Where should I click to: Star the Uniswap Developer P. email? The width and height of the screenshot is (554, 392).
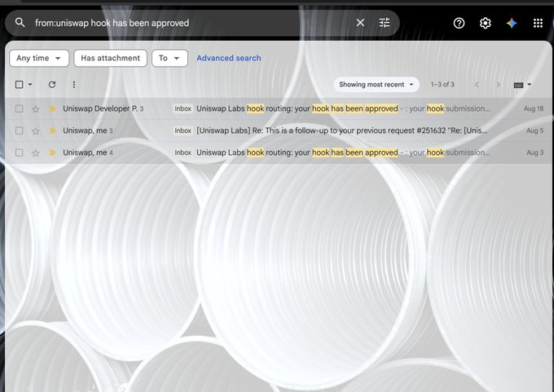pyautogui.click(x=35, y=109)
